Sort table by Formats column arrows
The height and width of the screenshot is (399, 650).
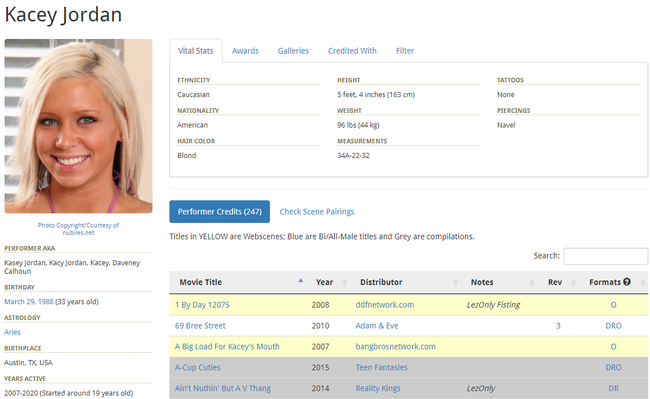click(x=643, y=282)
